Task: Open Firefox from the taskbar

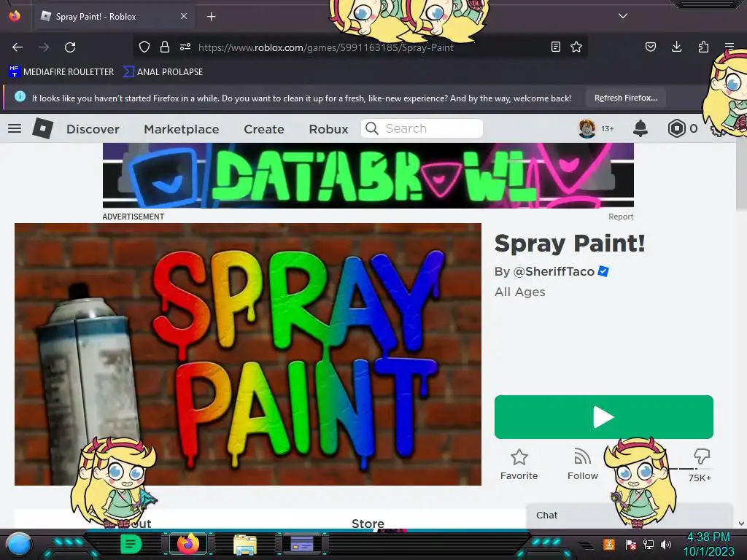Action: 188,544
